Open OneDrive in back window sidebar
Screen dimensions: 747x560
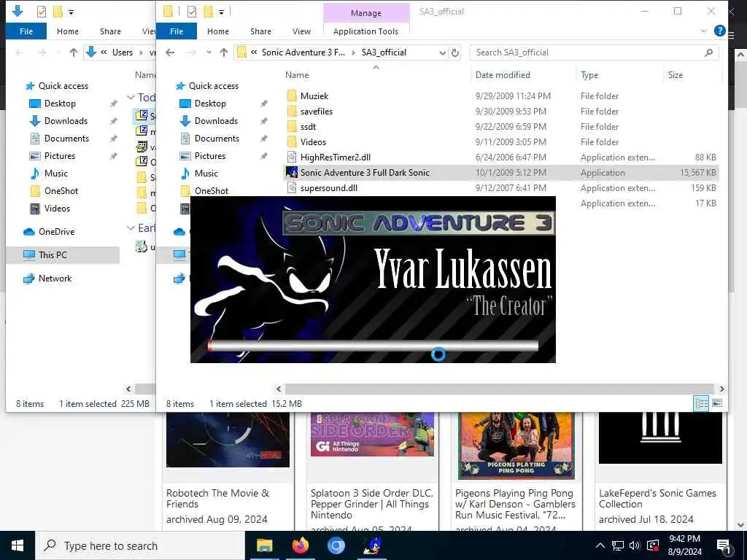tap(56, 232)
